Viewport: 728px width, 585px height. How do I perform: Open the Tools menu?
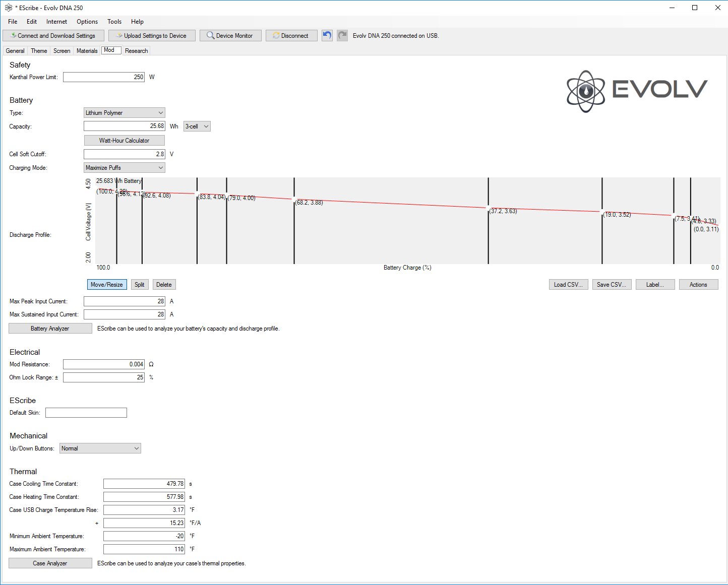[114, 22]
